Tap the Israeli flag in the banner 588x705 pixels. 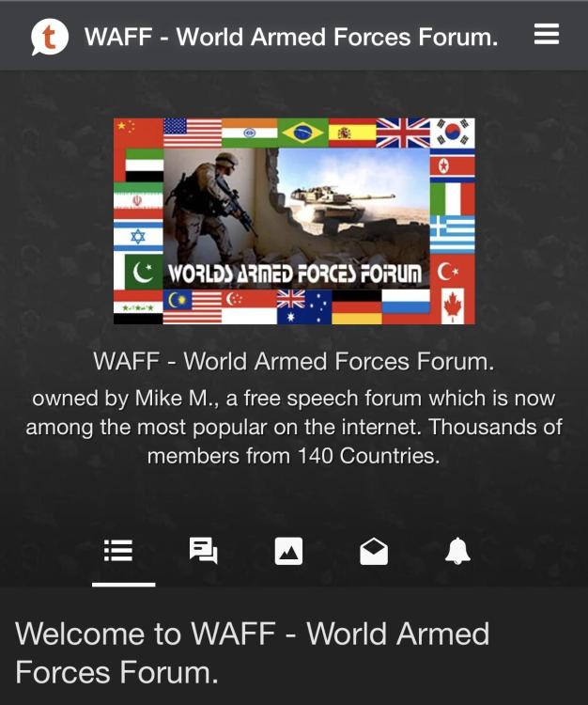pos(138,236)
